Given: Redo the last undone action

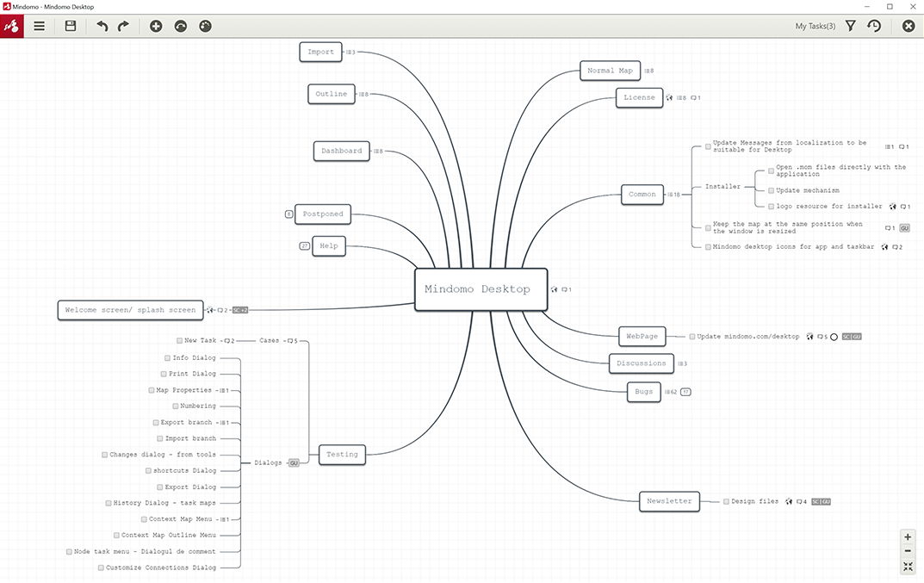Looking at the screenshot, I should point(123,26).
